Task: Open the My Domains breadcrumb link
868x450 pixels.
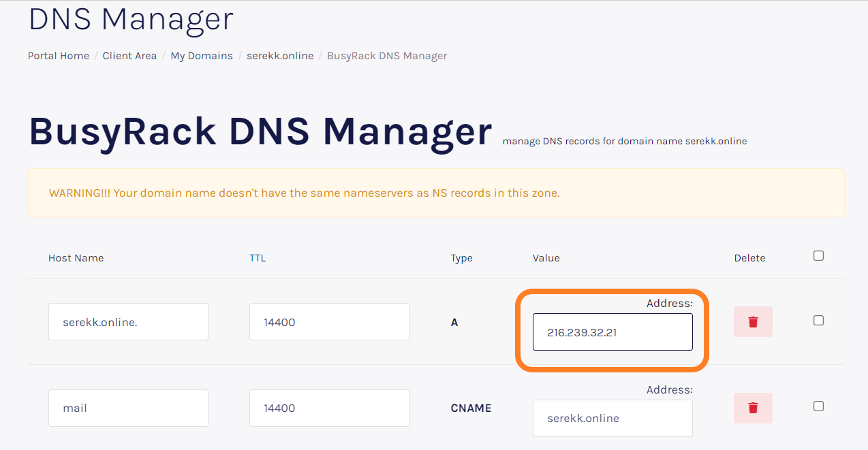Action: (x=202, y=56)
